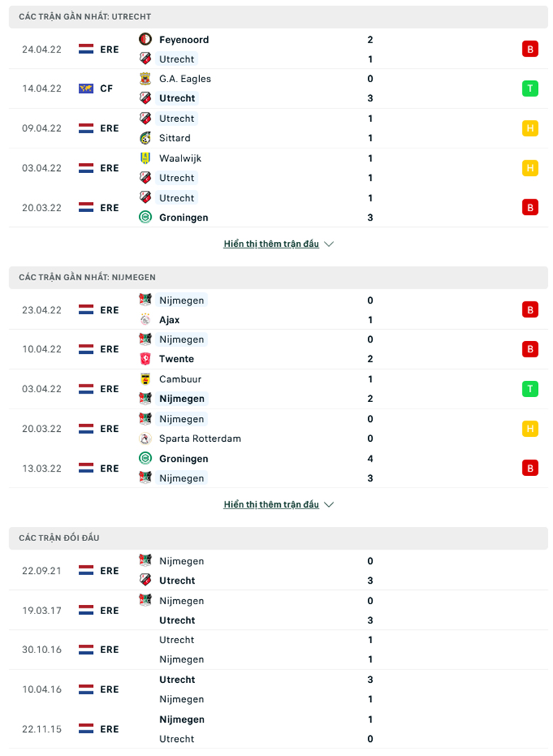The height and width of the screenshot is (756, 553).
Task: Click the green T badge for G.A. Eagles match
Action: [x=530, y=89]
